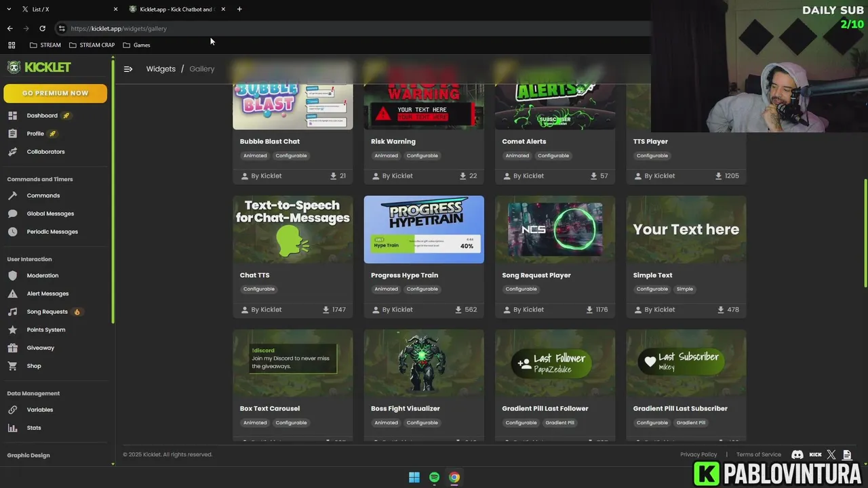Click the Simple tag on Simple Text card
This screenshot has width=868, height=488.
(685, 289)
